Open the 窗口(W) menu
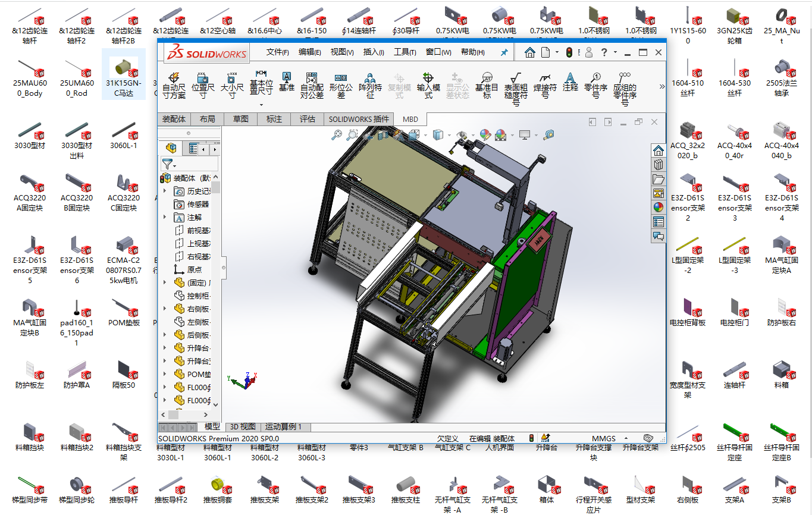Viewport: 812px width, 515px height. (x=438, y=52)
